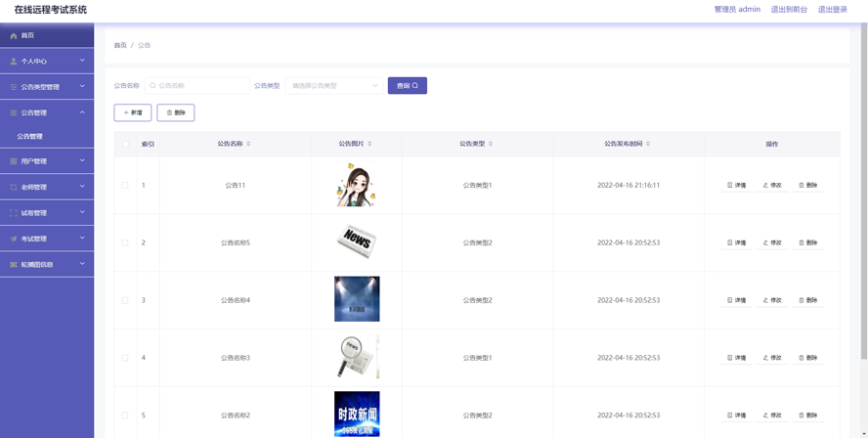Click the 退出登录 link

click(832, 10)
